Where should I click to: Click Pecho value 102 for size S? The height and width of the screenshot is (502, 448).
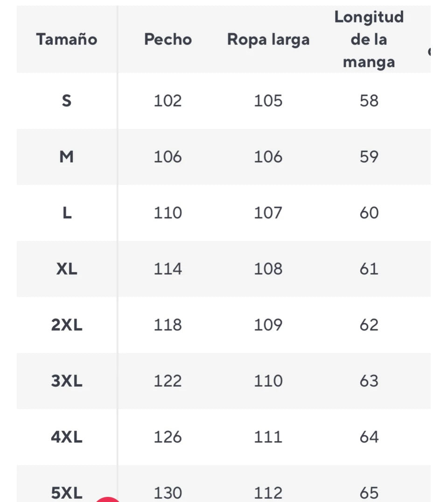[x=168, y=101]
